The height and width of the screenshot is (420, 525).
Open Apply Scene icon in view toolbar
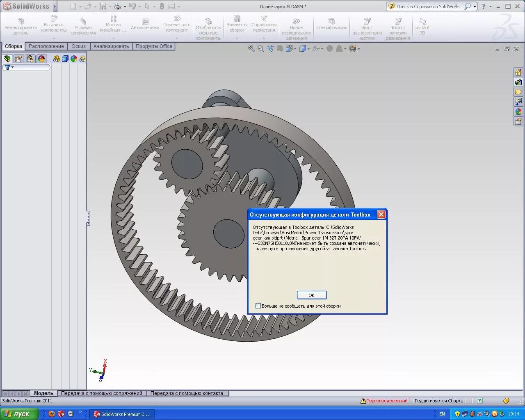(339, 48)
